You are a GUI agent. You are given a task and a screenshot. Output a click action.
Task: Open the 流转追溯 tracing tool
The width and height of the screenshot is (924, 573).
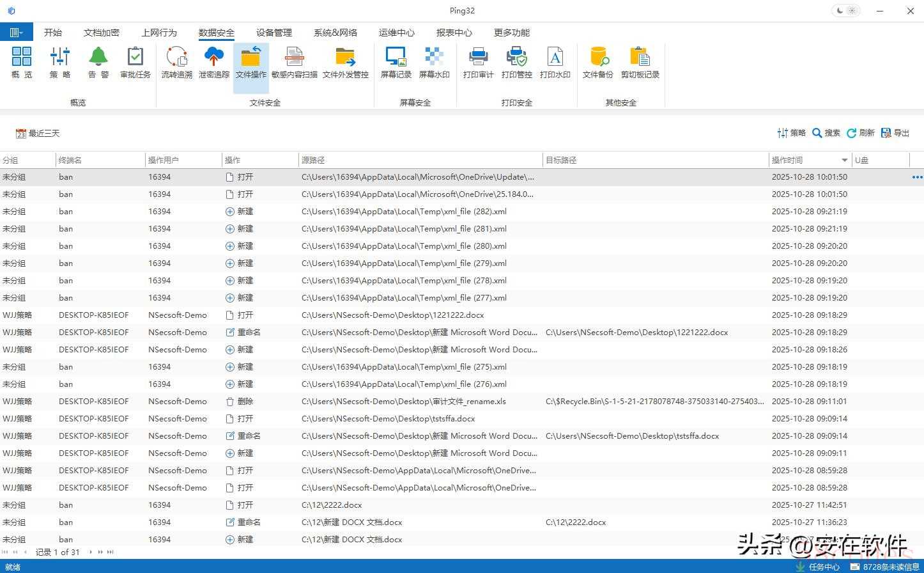click(x=176, y=63)
